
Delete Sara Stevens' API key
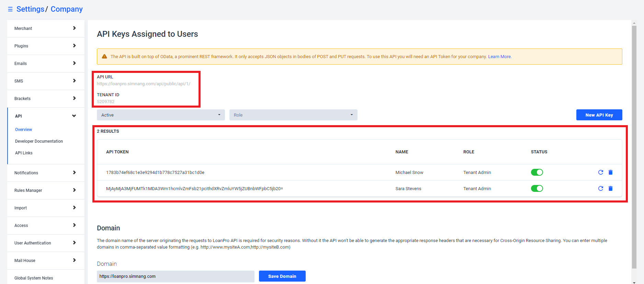coord(610,188)
